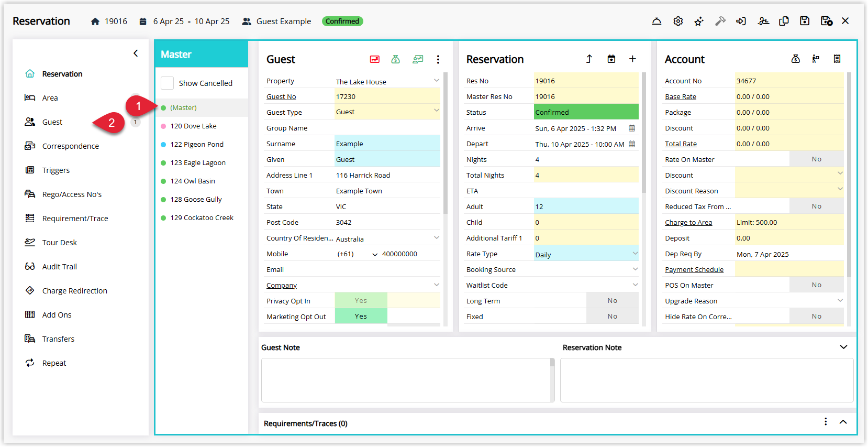Click the calendar star icon in Reservation panel
Screen dimensions: 868x447
(x=611, y=59)
